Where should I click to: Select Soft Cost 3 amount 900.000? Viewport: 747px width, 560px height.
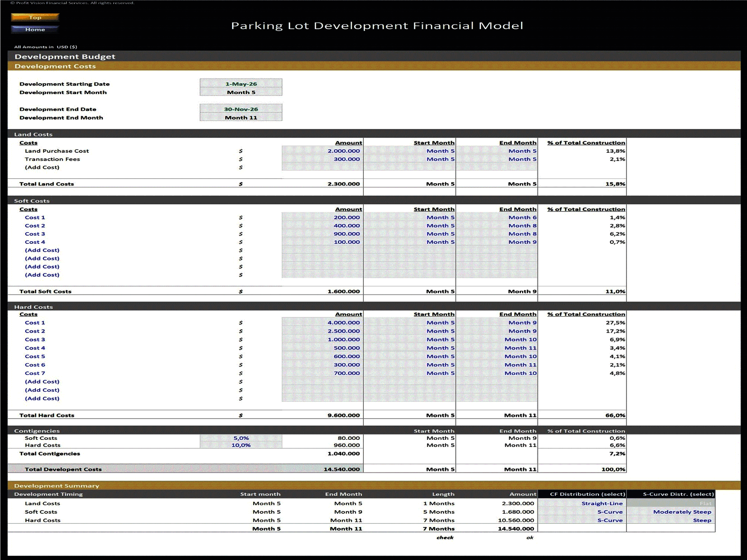323,234
